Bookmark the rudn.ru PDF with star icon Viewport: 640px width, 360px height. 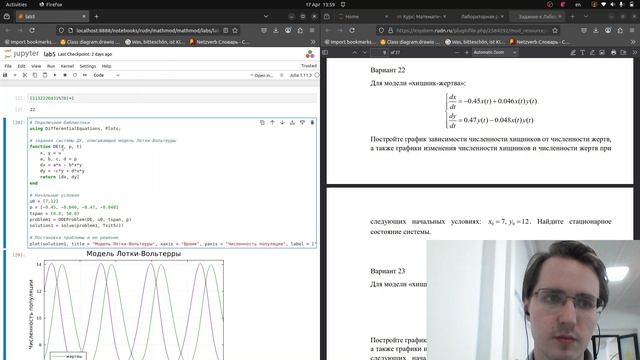click(x=555, y=30)
